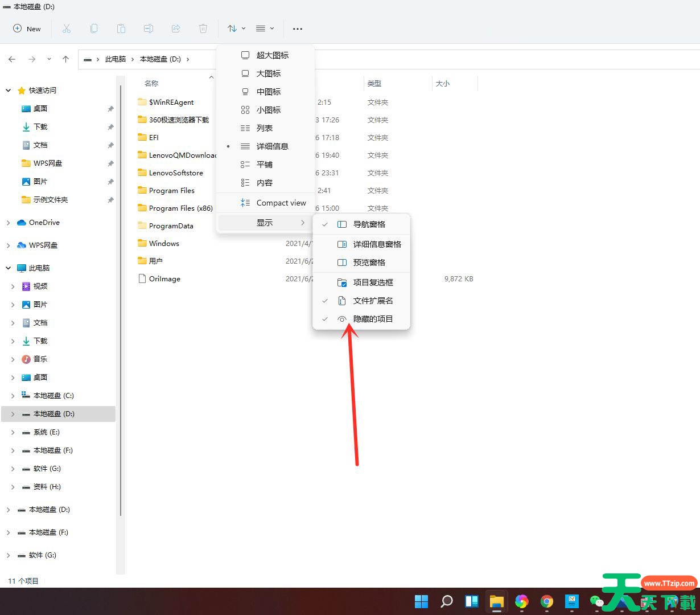Go back with the left arrow
700x615 pixels.
[x=12, y=59]
